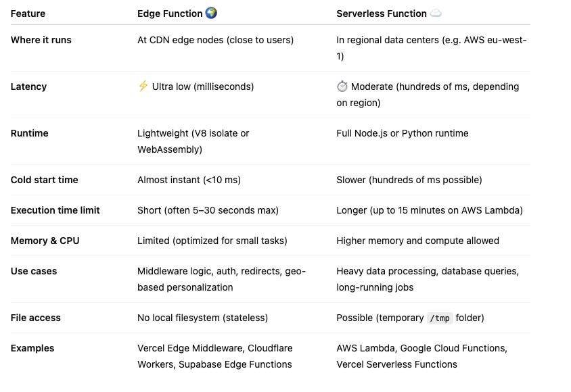This screenshot has width=571, height=392.
Task: Click the globe emoji beside Edge Function
Action: (211, 13)
